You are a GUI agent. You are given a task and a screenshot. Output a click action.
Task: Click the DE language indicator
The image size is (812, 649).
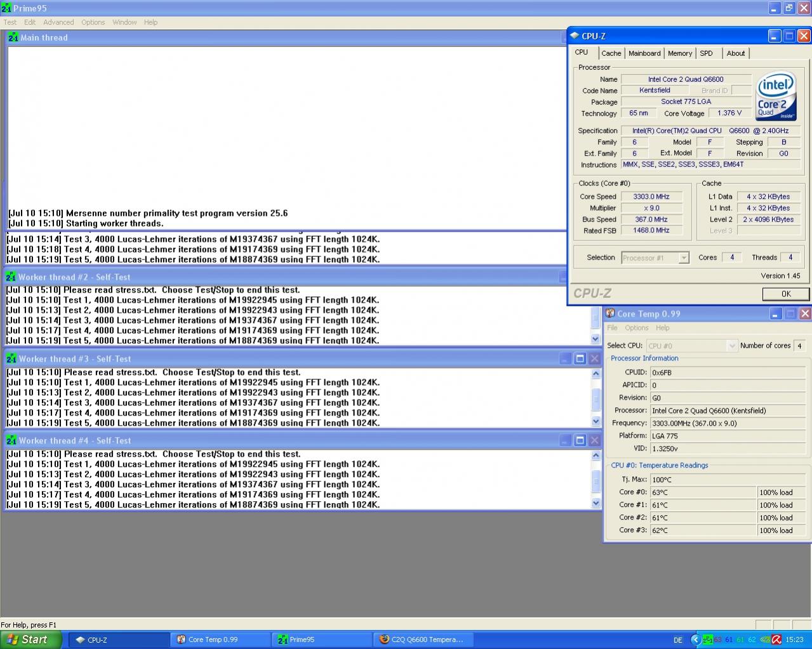[x=677, y=640]
